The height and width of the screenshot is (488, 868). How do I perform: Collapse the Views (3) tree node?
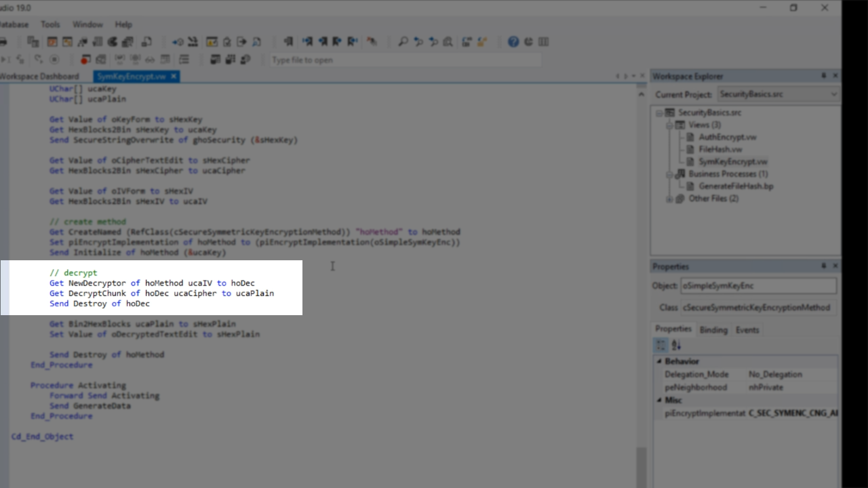[x=669, y=125]
